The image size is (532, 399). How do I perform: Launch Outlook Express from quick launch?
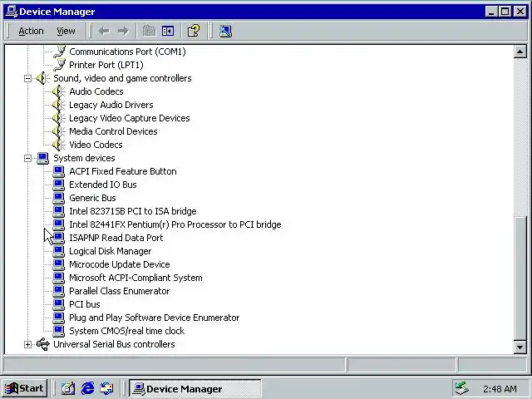click(107, 388)
